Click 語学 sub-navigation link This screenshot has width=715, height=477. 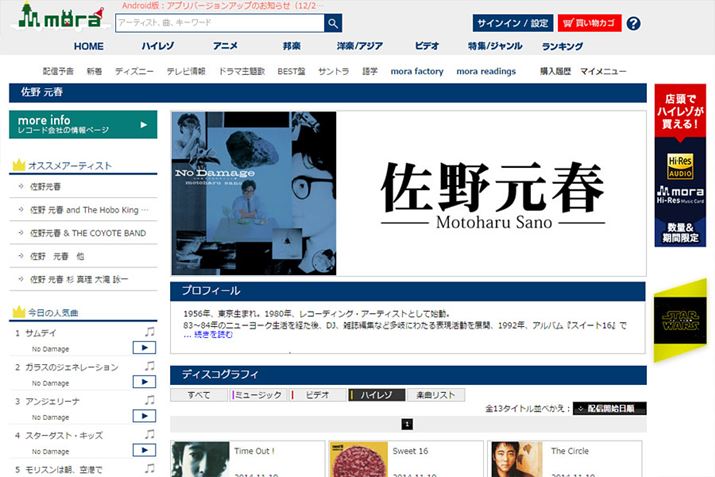pyautogui.click(x=370, y=71)
